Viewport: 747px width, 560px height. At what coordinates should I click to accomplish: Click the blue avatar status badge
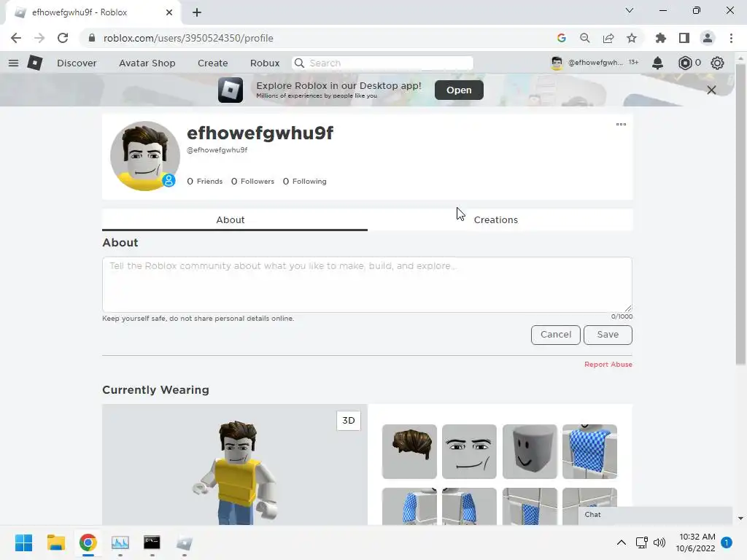169,181
